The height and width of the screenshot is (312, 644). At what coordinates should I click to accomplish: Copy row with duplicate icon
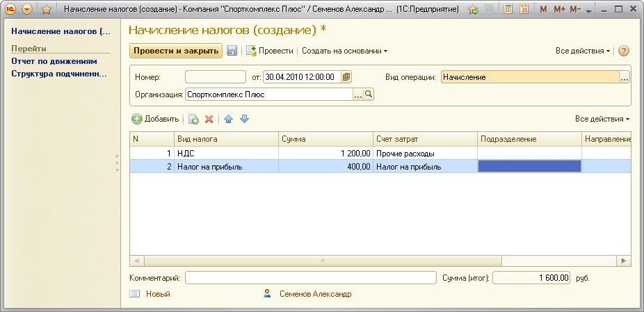(x=193, y=119)
